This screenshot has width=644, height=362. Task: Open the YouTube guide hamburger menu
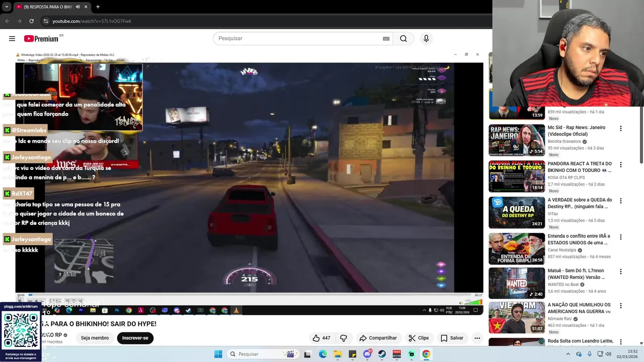[x=12, y=39]
